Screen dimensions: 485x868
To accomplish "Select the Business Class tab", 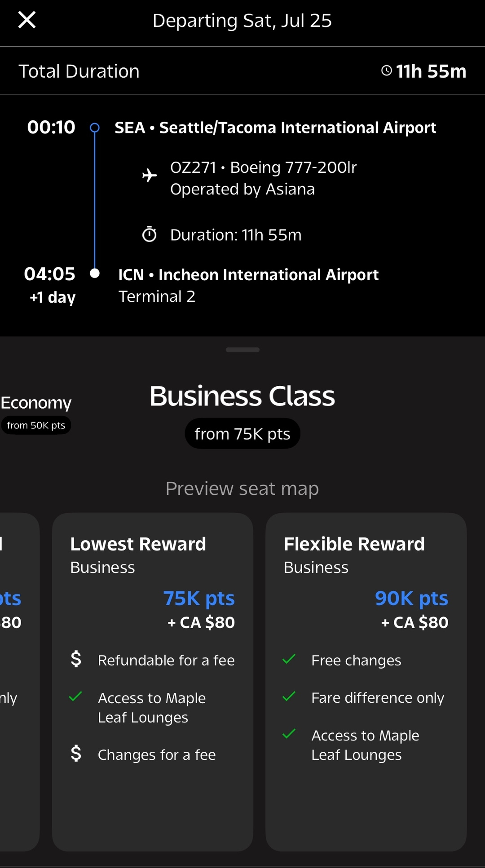I will (242, 396).
